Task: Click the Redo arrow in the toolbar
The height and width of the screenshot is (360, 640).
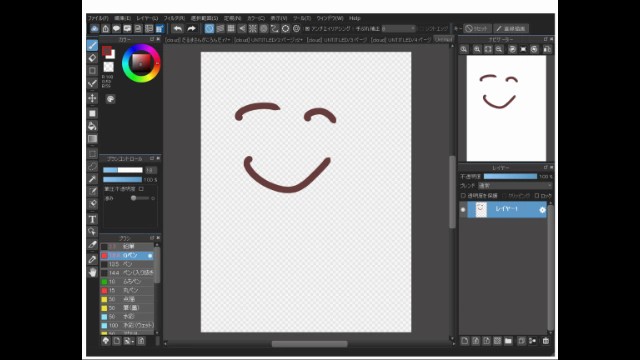Action: 191,29
